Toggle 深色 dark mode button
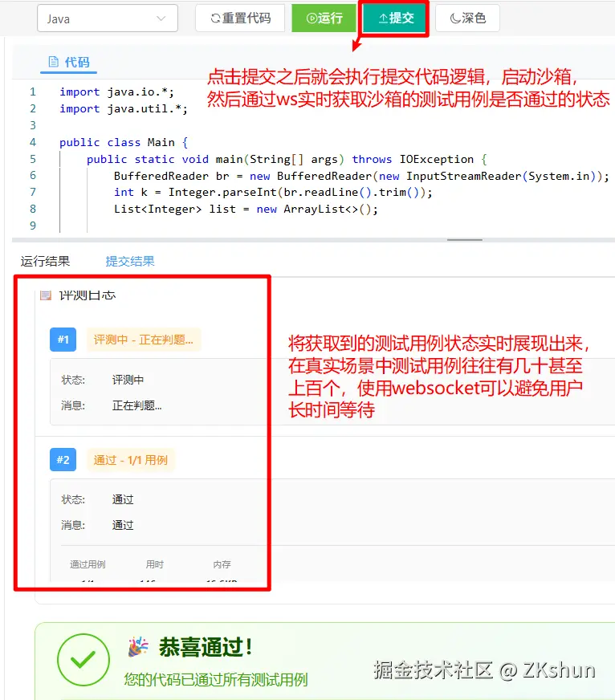This screenshot has height=700, width=615. pyautogui.click(x=467, y=18)
